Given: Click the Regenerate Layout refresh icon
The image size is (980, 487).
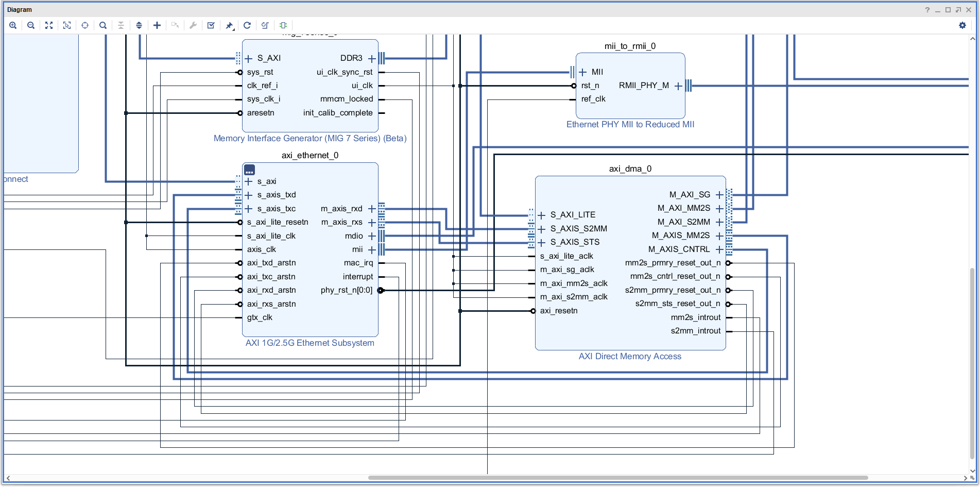Looking at the screenshot, I should pos(247,25).
